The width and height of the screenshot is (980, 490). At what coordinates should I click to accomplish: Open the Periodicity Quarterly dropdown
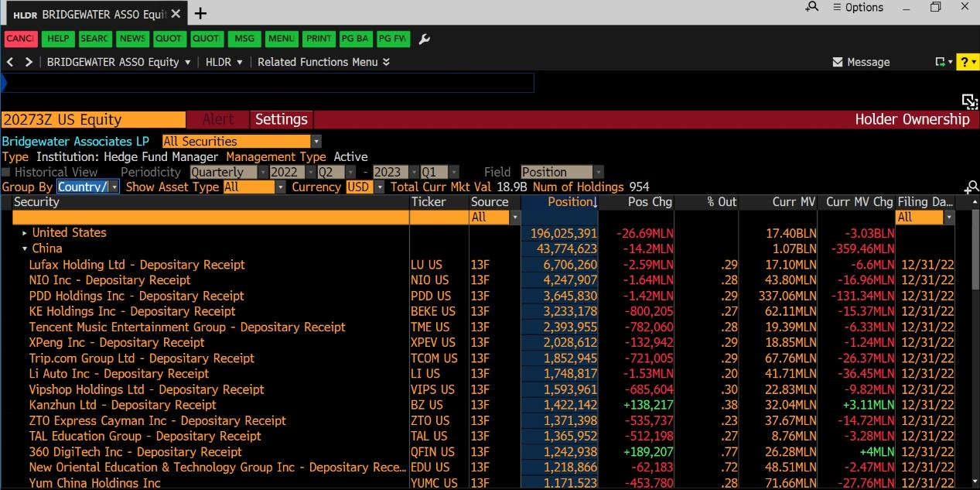[229, 172]
